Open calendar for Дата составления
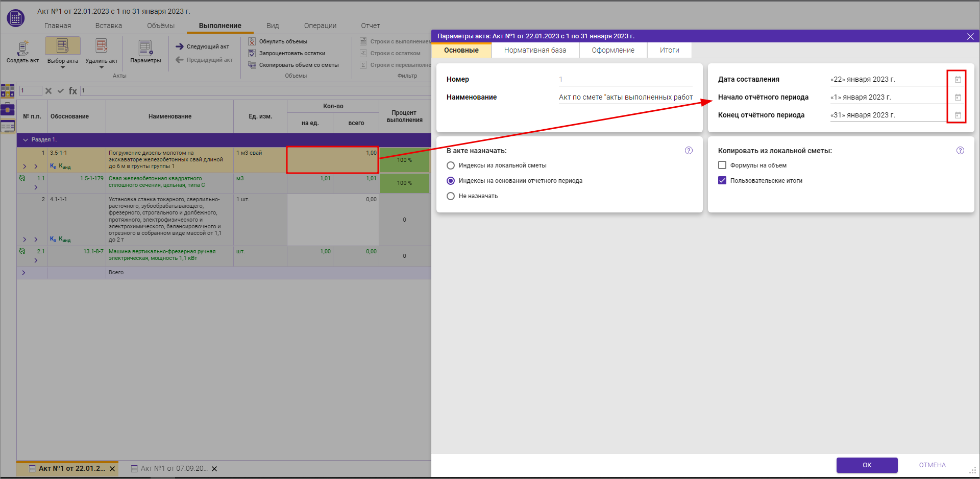Screen dimensions: 980x479 point(958,80)
